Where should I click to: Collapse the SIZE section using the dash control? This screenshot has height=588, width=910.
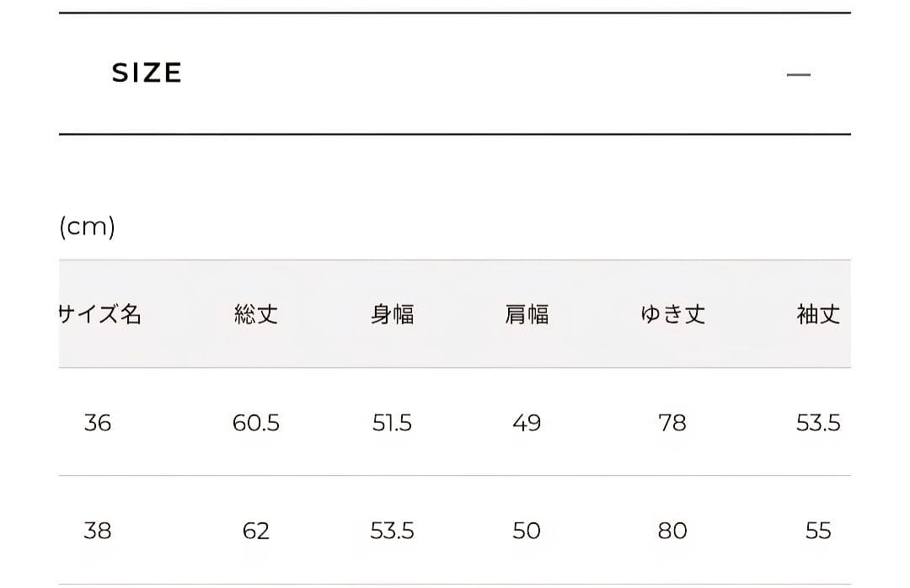799,75
